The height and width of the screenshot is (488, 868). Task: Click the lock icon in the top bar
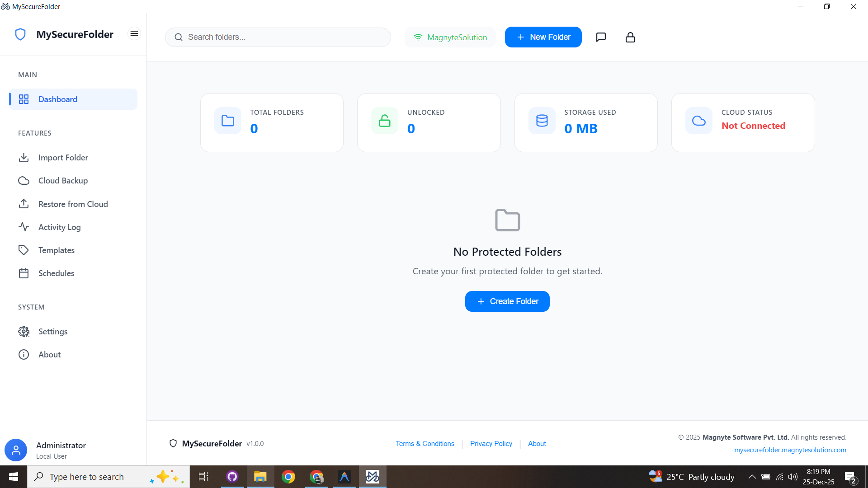point(630,37)
